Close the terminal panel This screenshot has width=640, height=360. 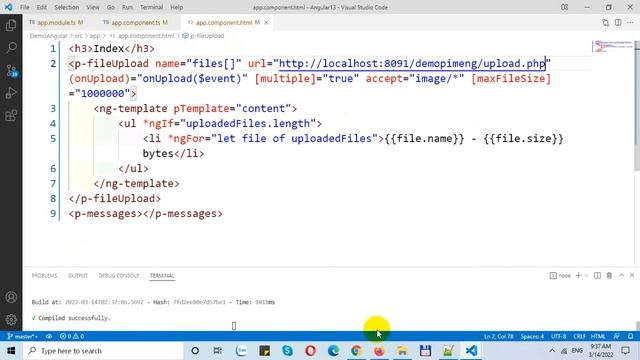click(632, 276)
